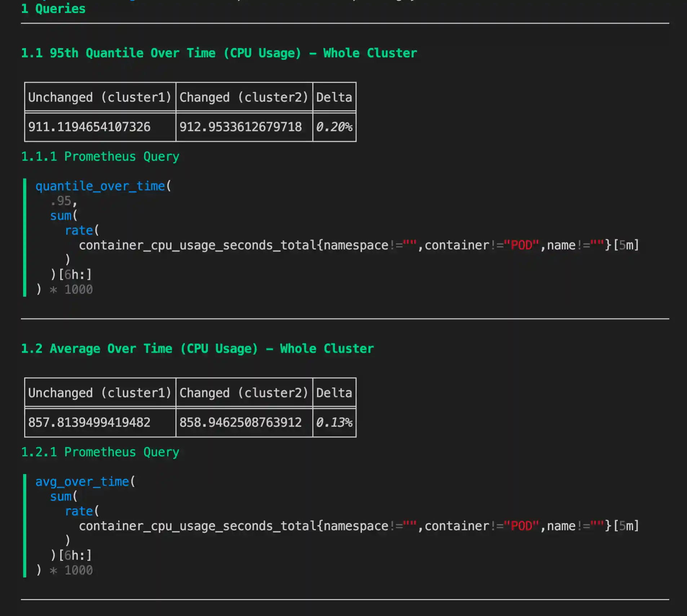Click the quantile_over_time function name

[100, 186]
